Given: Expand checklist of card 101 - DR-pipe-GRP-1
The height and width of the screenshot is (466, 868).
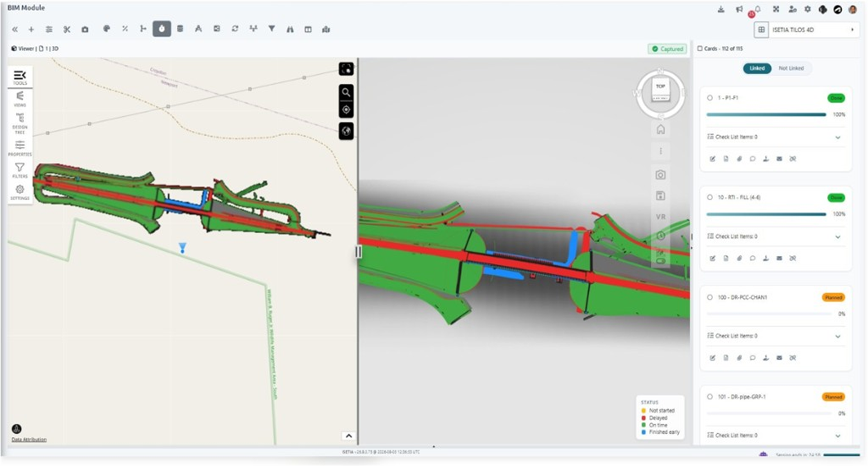Looking at the screenshot, I should (838, 436).
